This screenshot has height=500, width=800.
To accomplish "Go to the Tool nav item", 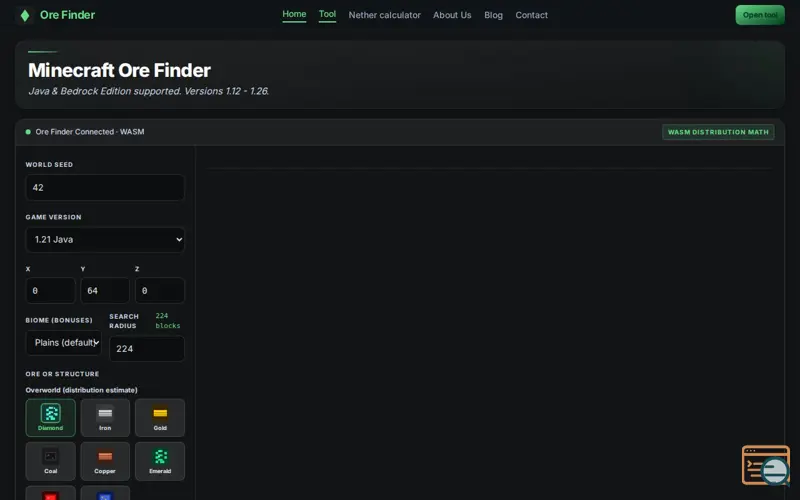I will pos(328,14).
